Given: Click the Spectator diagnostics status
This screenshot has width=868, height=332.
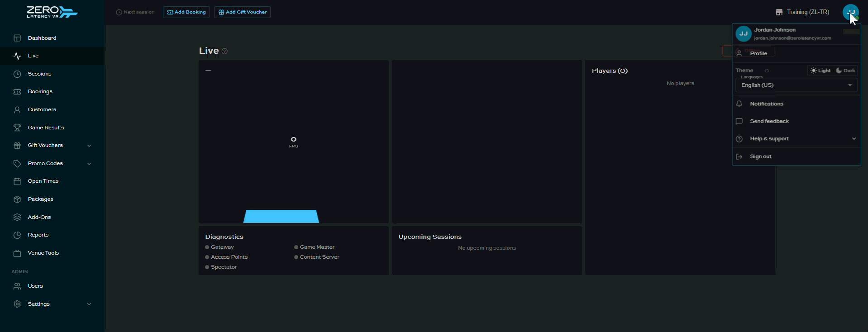Looking at the screenshot, I should [221, 267].
